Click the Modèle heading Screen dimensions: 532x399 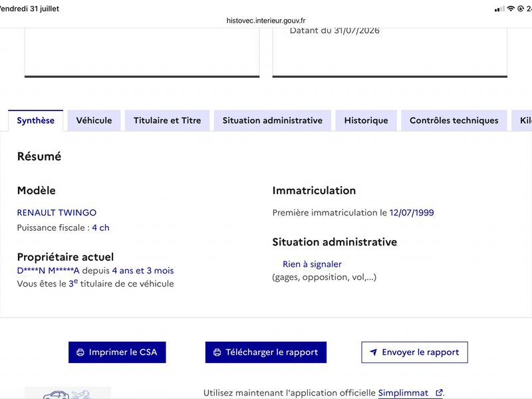(37, 190)
